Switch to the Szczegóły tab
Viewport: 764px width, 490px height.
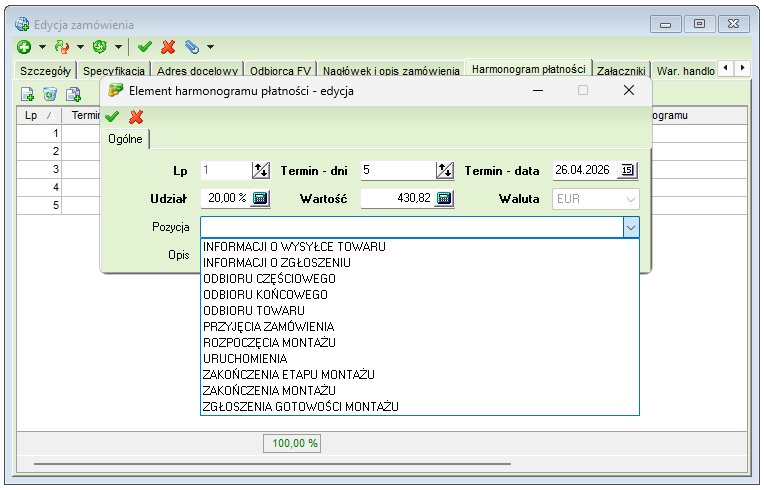coord(45,71)
